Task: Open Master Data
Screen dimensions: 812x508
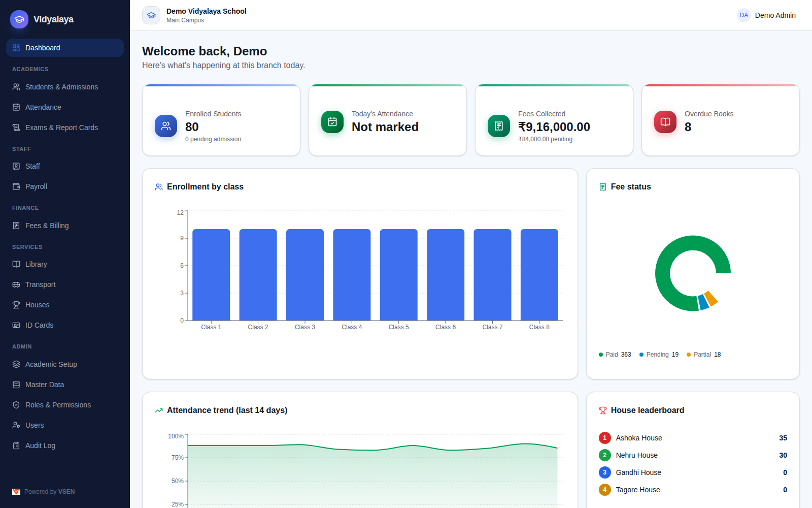Action: coord(65,385)
